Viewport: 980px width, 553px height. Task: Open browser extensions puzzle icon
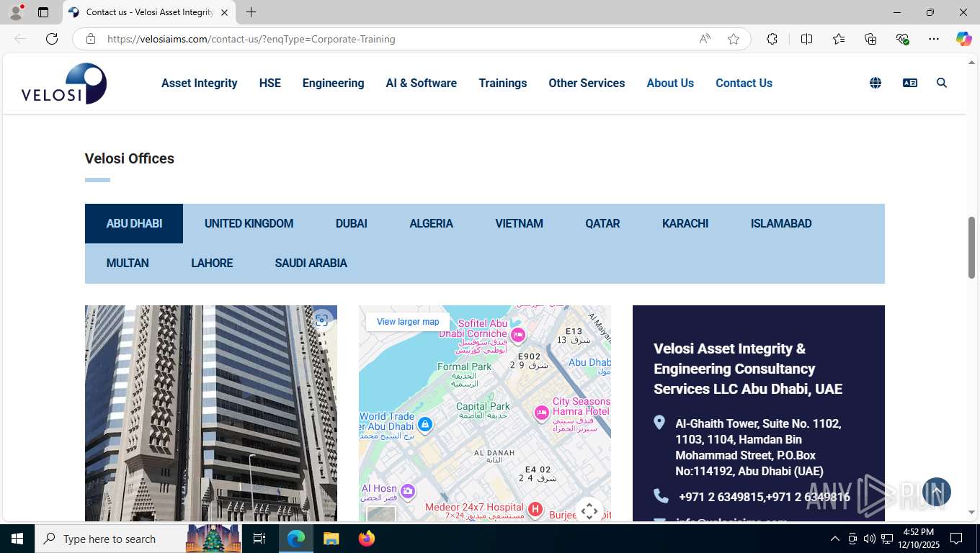[772, 39]
